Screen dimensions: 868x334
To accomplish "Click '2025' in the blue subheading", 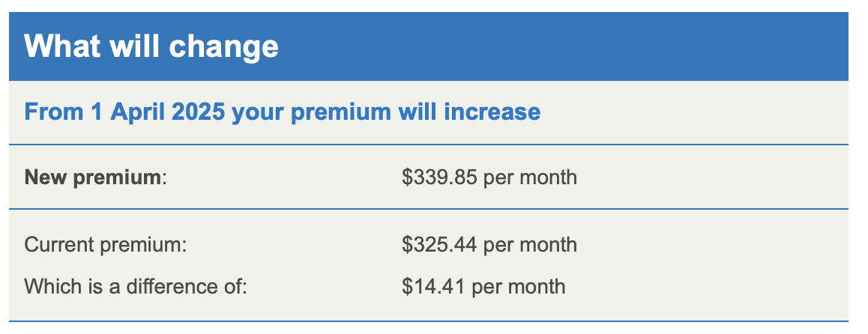I will click(198, 112).
